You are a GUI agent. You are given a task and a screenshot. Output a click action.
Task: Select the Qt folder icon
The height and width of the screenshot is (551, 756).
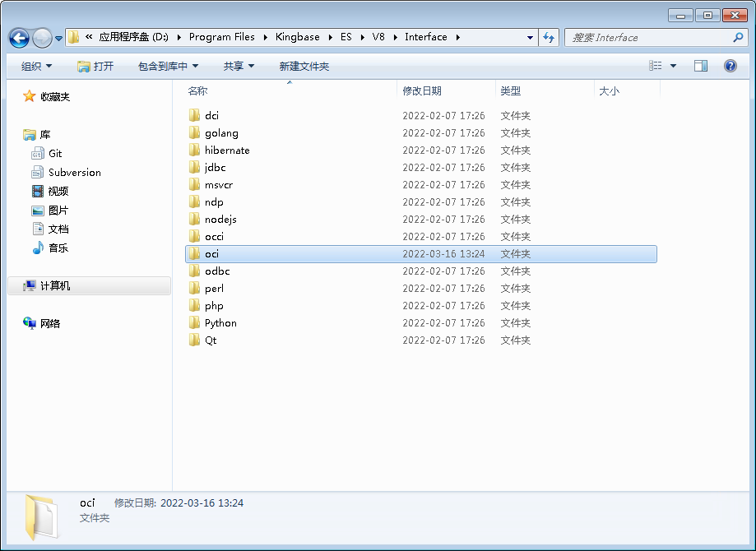194,340
